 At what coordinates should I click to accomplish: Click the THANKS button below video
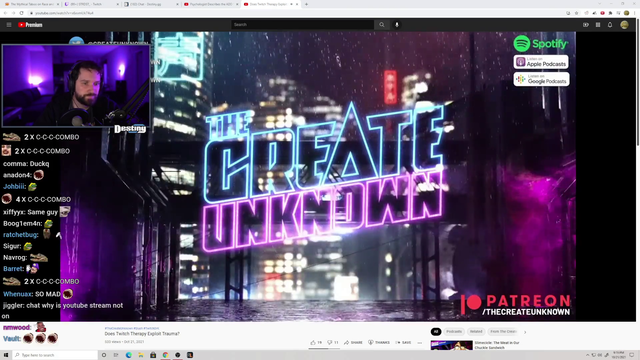(x=379, y=342)
